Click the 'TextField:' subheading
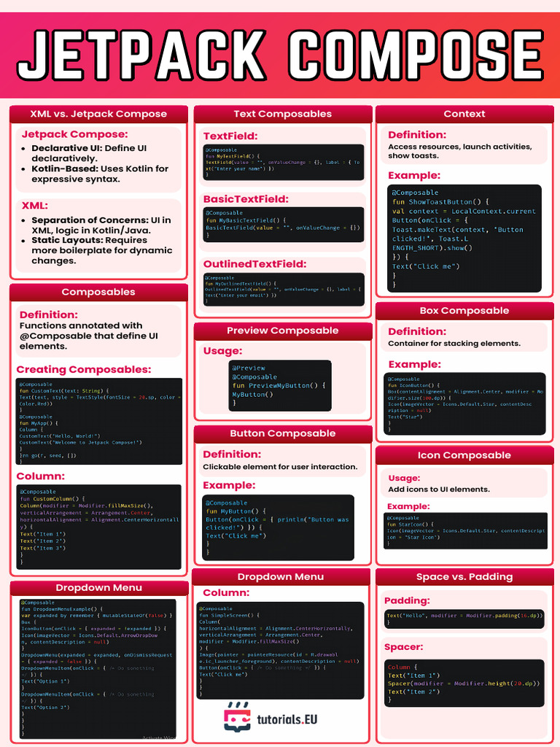 point(230,136)
